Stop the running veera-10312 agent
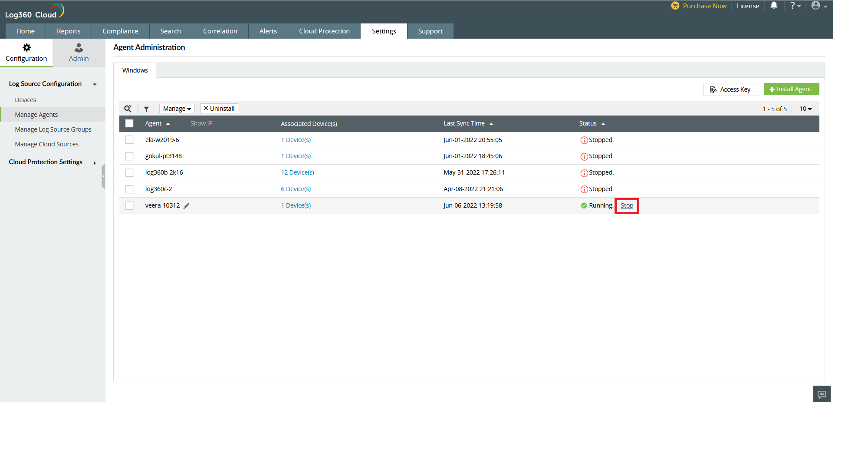The height and width of the screenshot is (456, 868). 627,205
